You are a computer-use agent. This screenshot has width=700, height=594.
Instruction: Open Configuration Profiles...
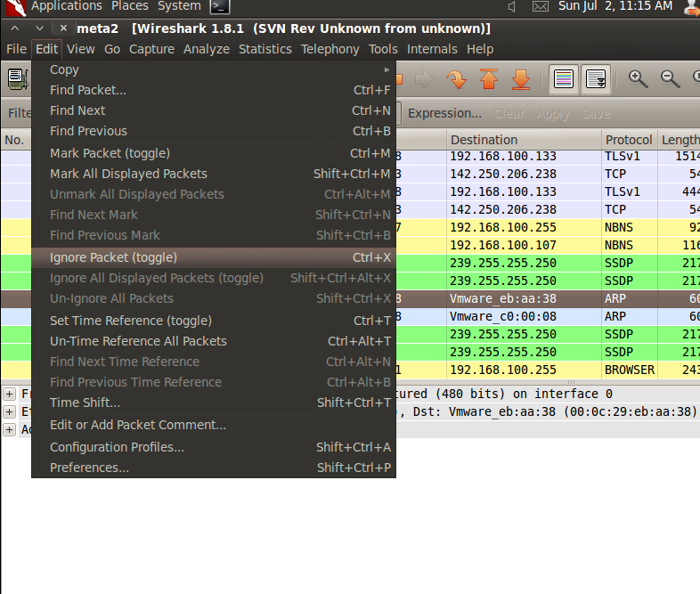pyautogui.click(x=214, y=448)
